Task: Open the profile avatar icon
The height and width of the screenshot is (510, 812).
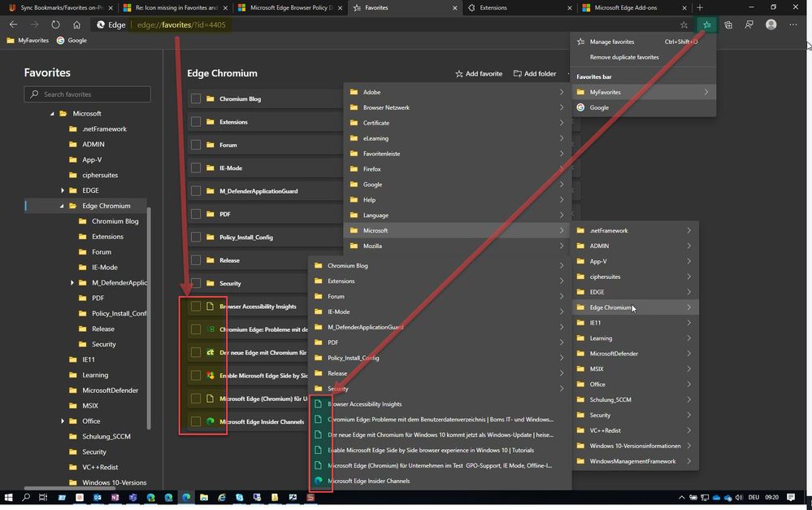Action: [x=771, y=24]
